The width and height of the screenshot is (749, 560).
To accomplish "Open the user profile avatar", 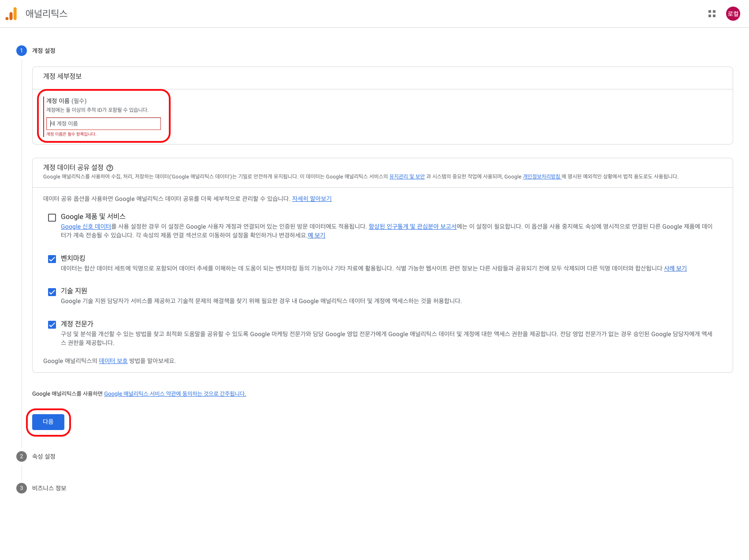I will (x=733, y=14).
